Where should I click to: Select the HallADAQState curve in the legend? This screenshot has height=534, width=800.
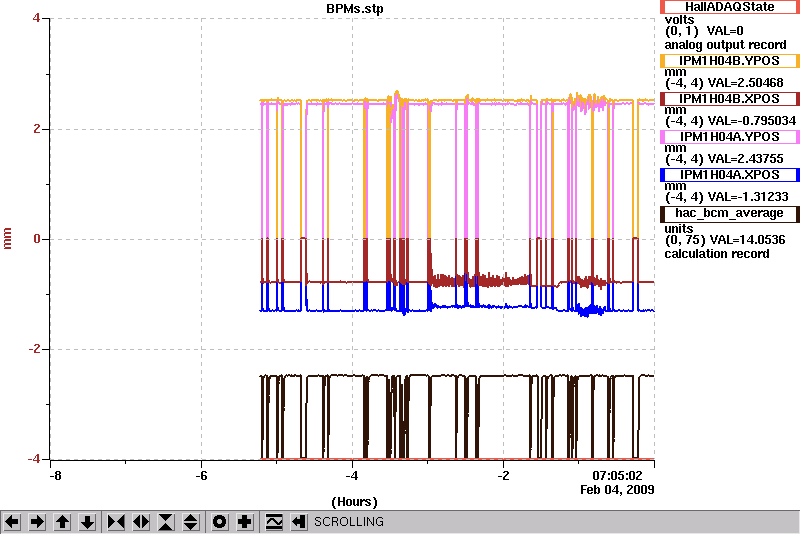pyautogui.click(x=730, y=7)
